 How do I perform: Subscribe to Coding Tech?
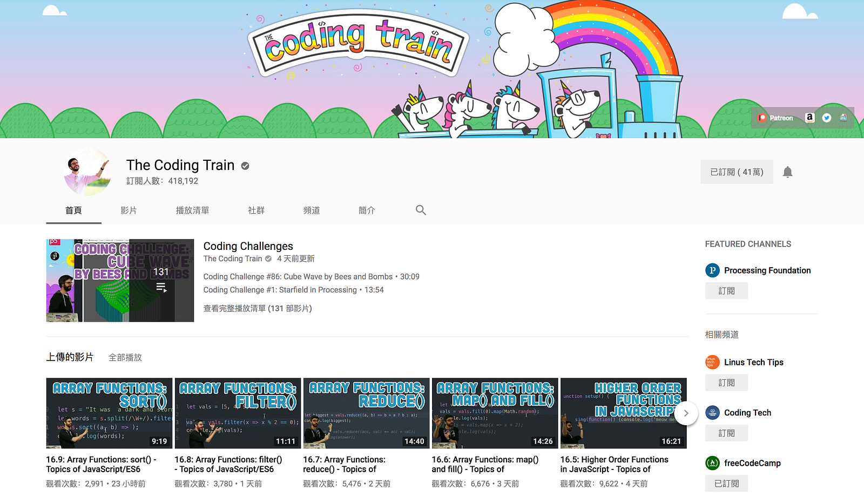[727, 433]
